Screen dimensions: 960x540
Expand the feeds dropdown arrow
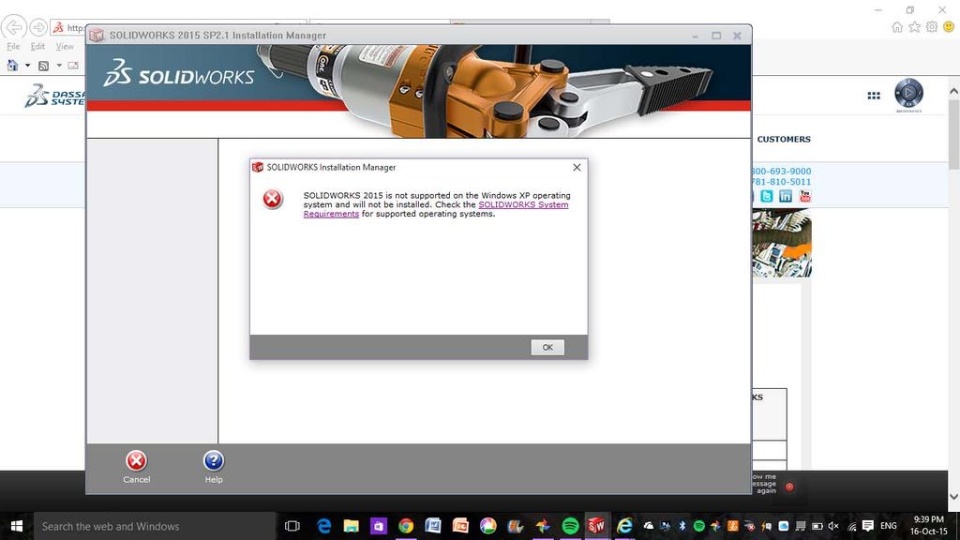[x=59, y=66]
